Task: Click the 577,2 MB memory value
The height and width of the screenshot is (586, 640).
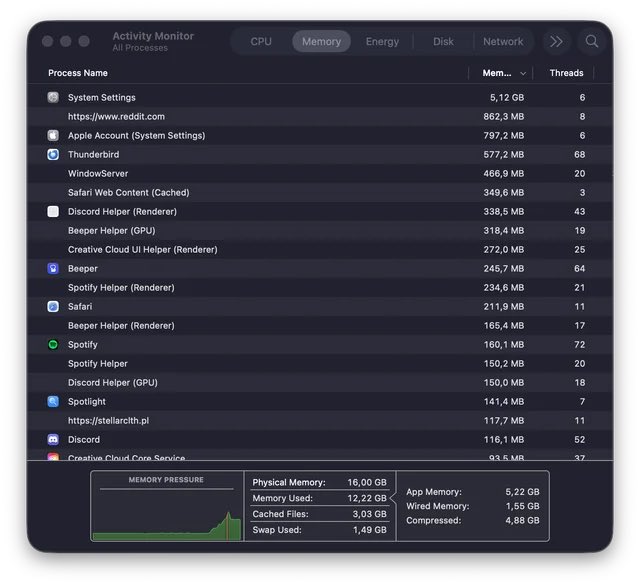Action: [x=504, y=155]
